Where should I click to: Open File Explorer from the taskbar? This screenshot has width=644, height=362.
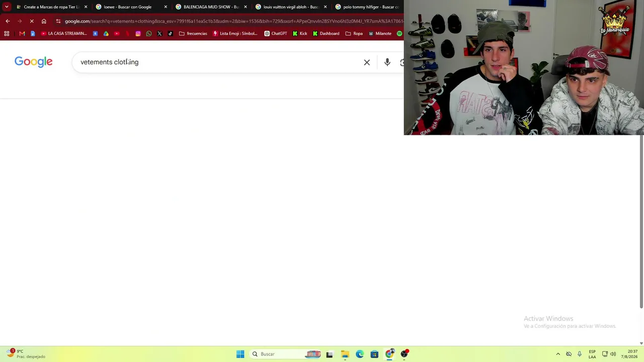[x=345, y=354]
